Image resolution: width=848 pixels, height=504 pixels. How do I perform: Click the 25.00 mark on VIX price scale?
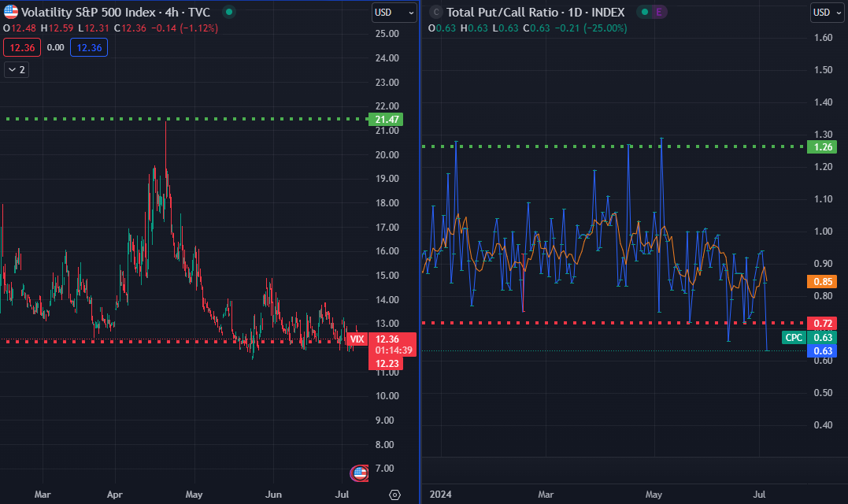387,34
